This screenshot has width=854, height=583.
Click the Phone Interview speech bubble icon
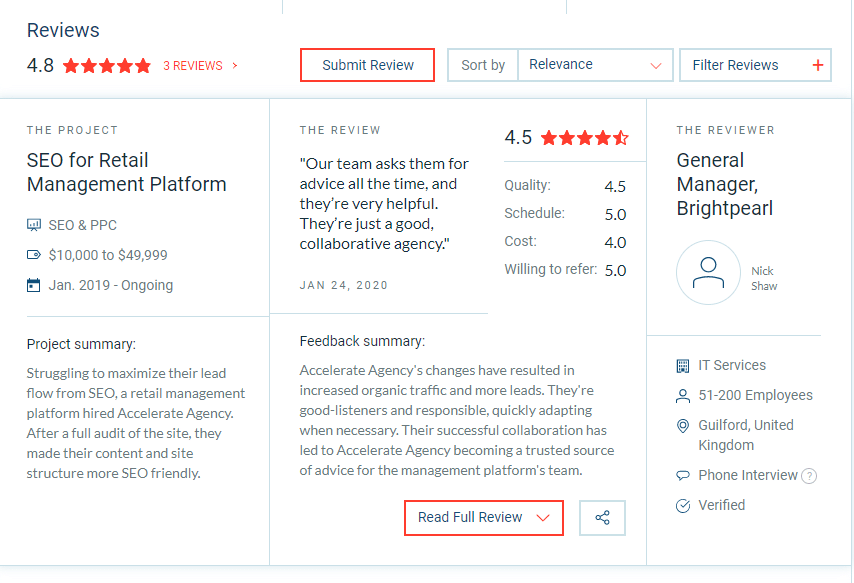click(x=683, y=476)
